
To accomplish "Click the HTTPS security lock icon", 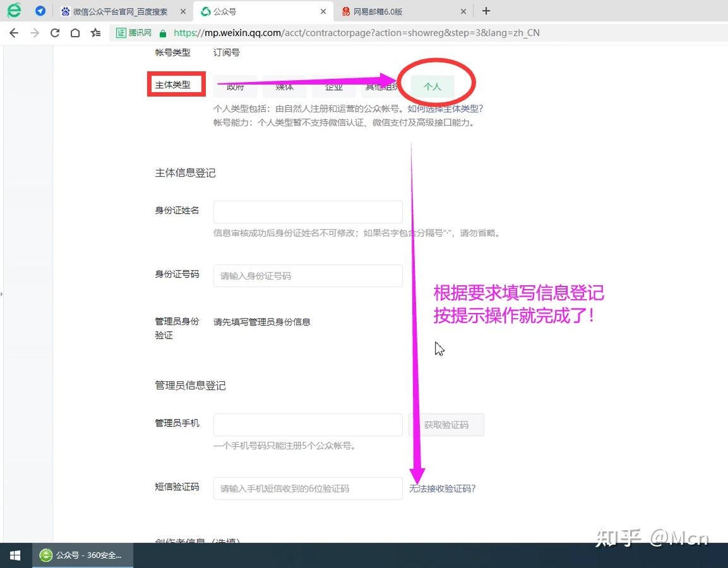I will [162, 33].
